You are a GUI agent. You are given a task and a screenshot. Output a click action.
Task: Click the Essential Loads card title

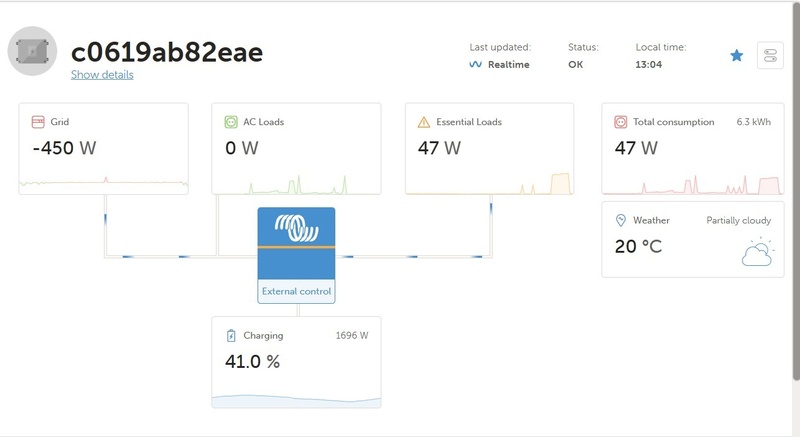click(469, 122)
